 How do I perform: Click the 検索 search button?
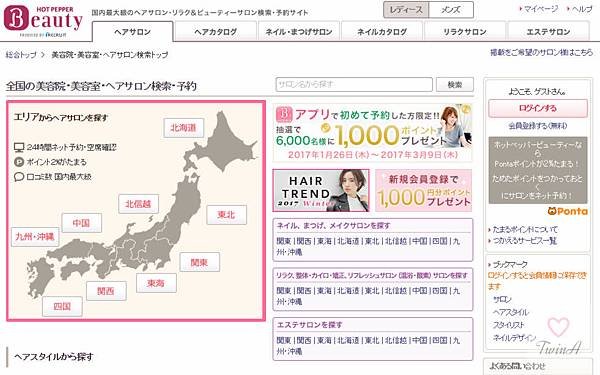tap(455, 85)
